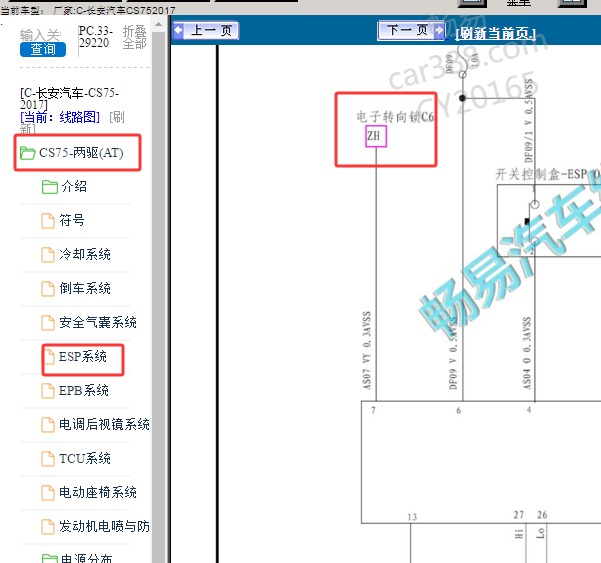Image resolution: width=601 pixels, height=563 pixels.
Task: Click pin 27 on the module block
Action: coord(519,515)
